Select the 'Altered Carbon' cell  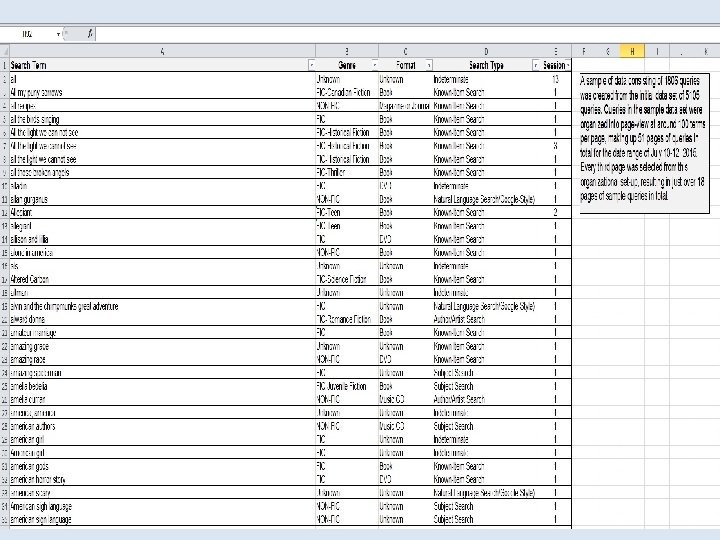[163, 279]
